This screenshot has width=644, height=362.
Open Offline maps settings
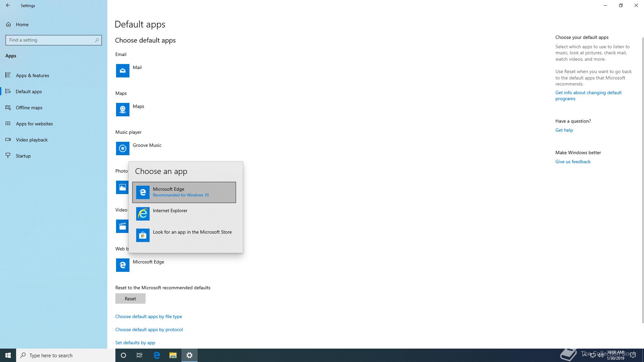coord(54,108)
